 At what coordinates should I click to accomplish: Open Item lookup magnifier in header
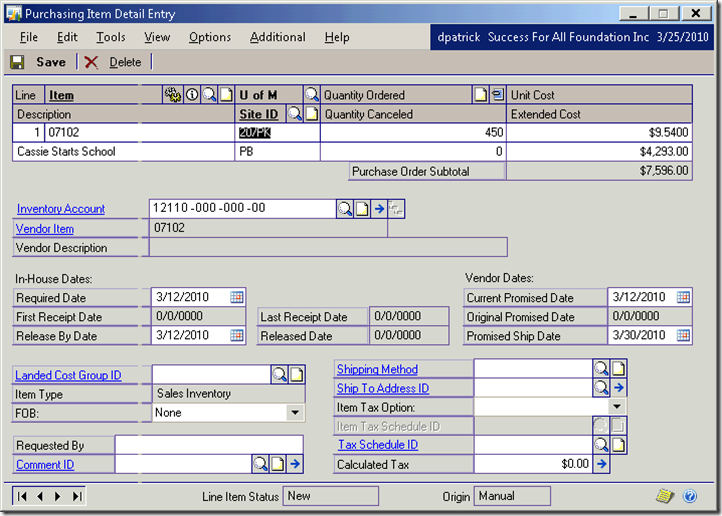pos(210,95)
